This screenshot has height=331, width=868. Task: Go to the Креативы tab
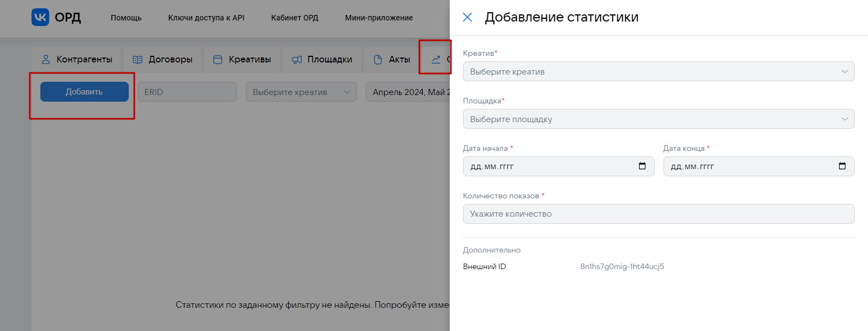click(243, 60)
